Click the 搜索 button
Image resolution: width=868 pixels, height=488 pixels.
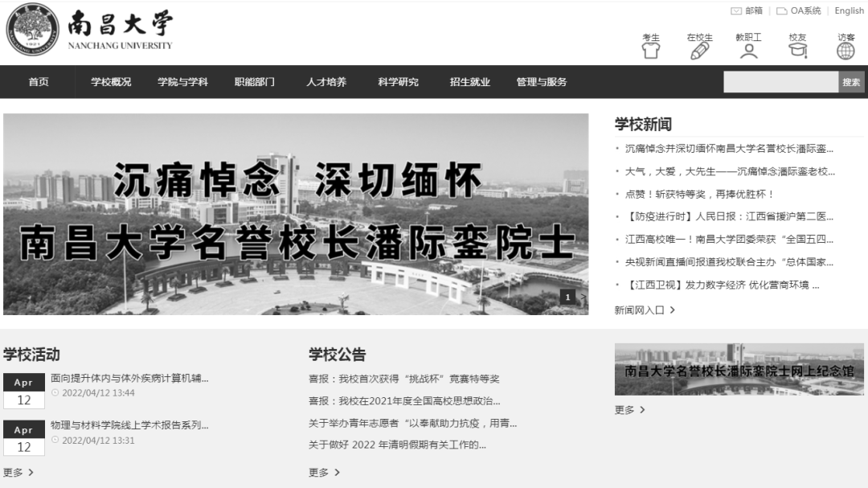point(851,82)
